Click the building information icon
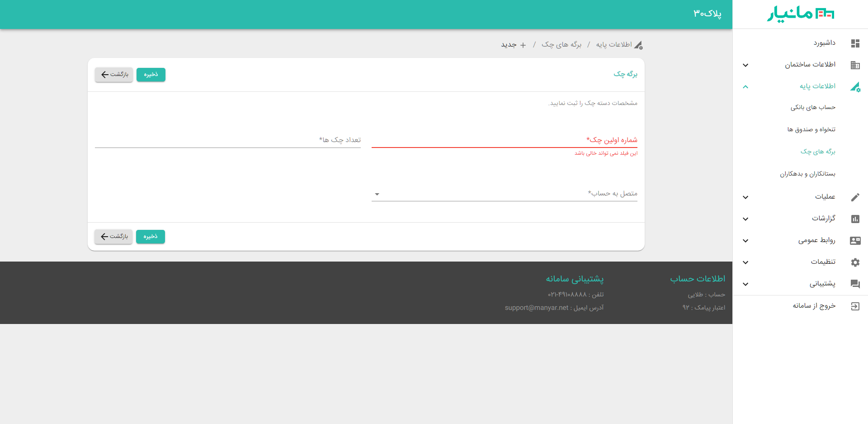Screen dimensions: 868x424 coord(855,65)
